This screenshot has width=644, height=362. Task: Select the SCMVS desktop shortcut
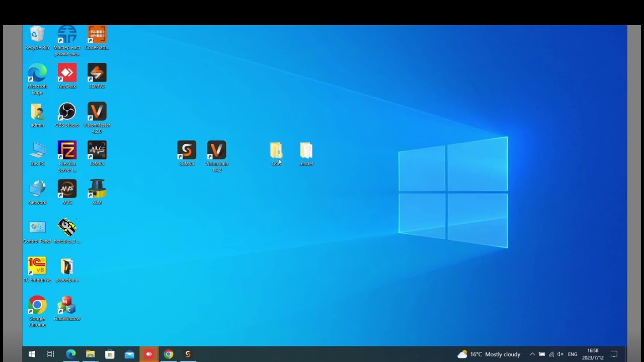pos(187,153)
